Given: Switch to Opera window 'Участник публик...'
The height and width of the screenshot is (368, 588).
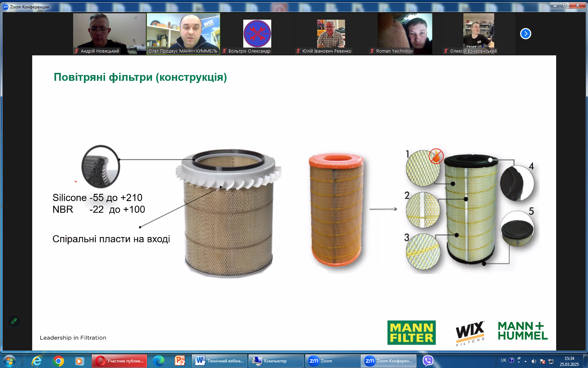Looking at the screenshot, I should (x=119, y=361).
